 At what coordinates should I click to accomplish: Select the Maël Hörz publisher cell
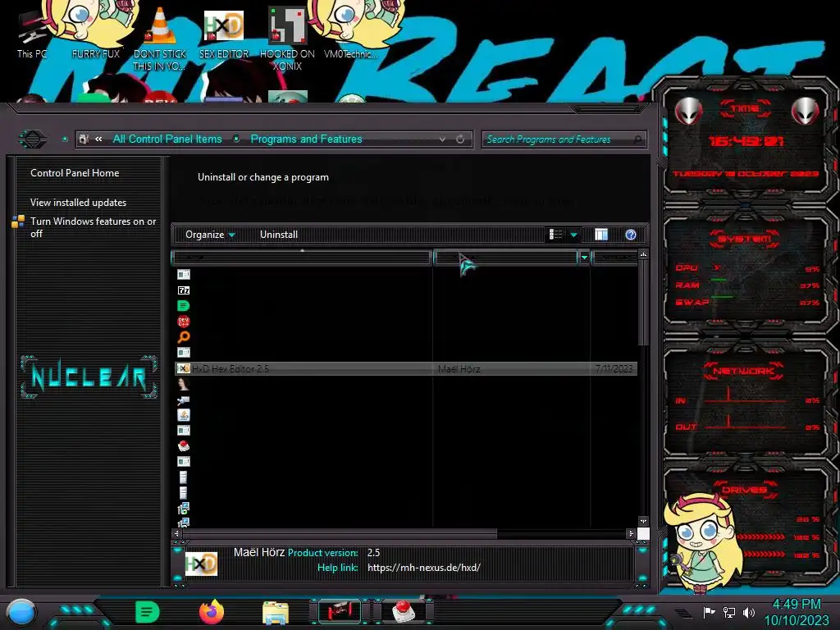[459, 368]
